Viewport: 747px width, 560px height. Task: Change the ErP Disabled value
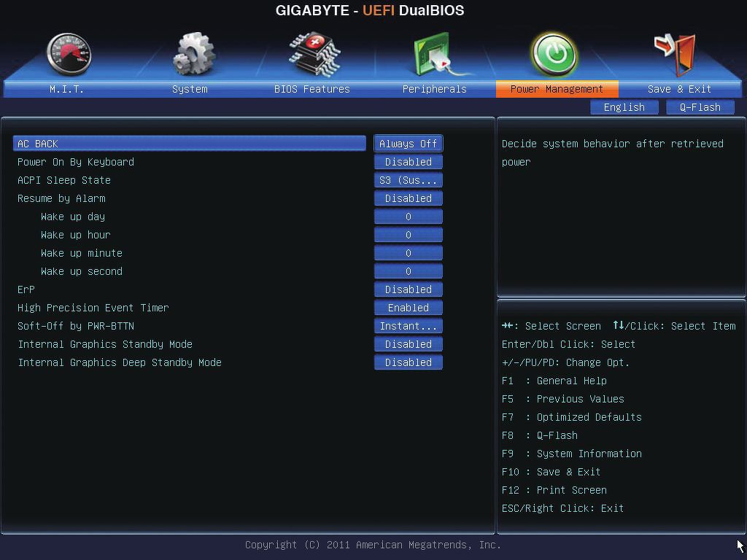(409, 289)
